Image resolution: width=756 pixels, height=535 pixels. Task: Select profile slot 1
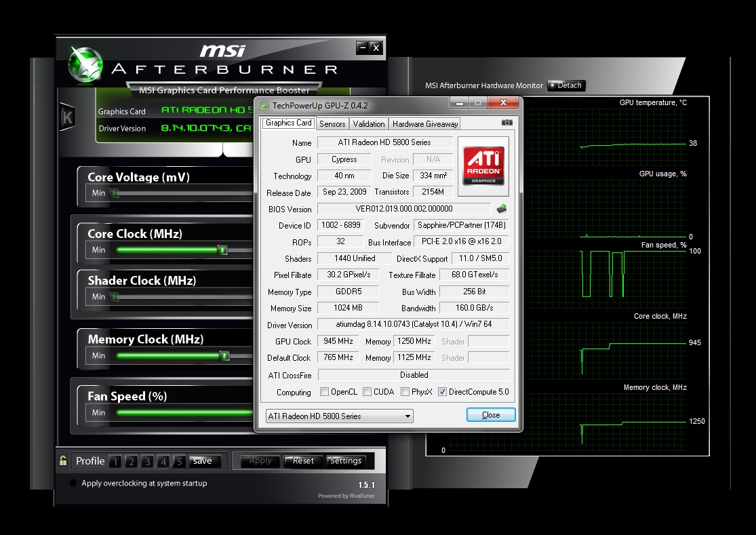point(115,462)
